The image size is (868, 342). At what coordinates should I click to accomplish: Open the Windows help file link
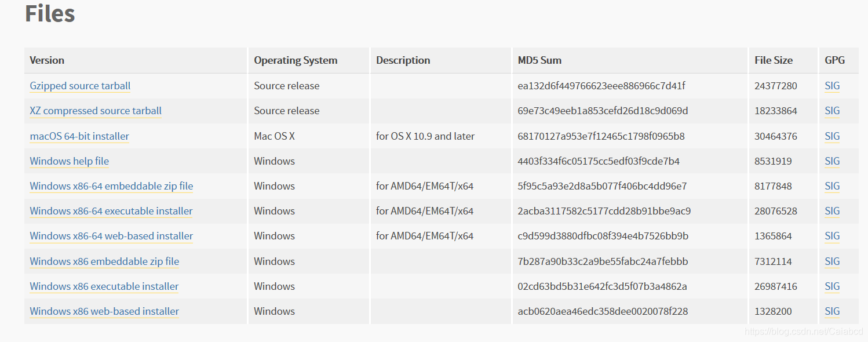coord(69,161)
